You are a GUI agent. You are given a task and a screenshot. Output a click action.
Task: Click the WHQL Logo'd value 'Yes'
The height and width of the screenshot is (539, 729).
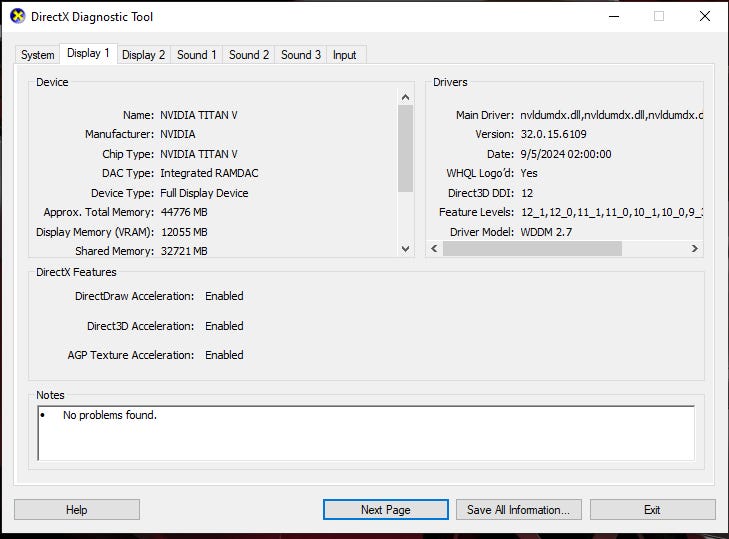pos(529,173)
